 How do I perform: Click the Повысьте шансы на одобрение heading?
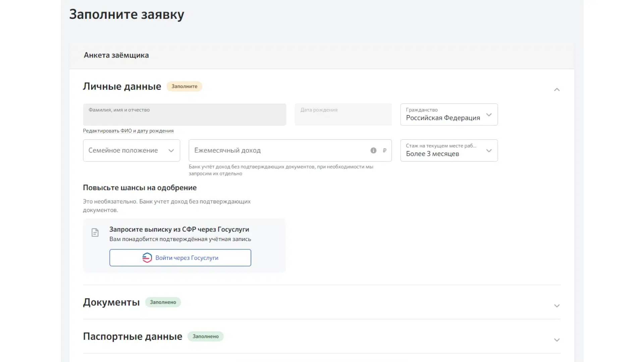click(x=140, y=188)
